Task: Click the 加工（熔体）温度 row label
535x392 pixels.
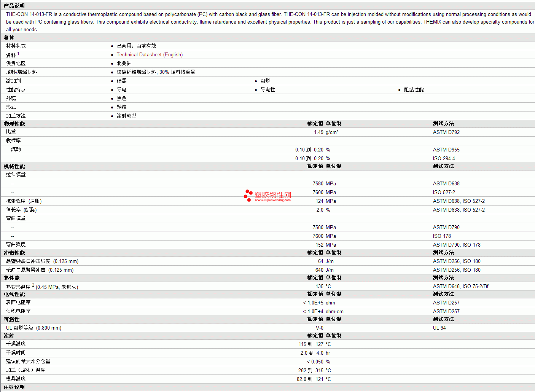Action: [25, 370]
